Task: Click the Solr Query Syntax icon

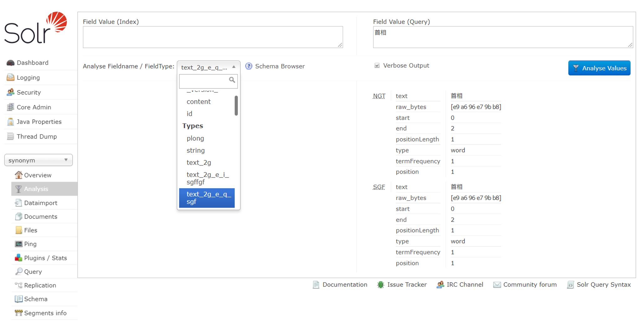Action: click(x=570, y=285)
